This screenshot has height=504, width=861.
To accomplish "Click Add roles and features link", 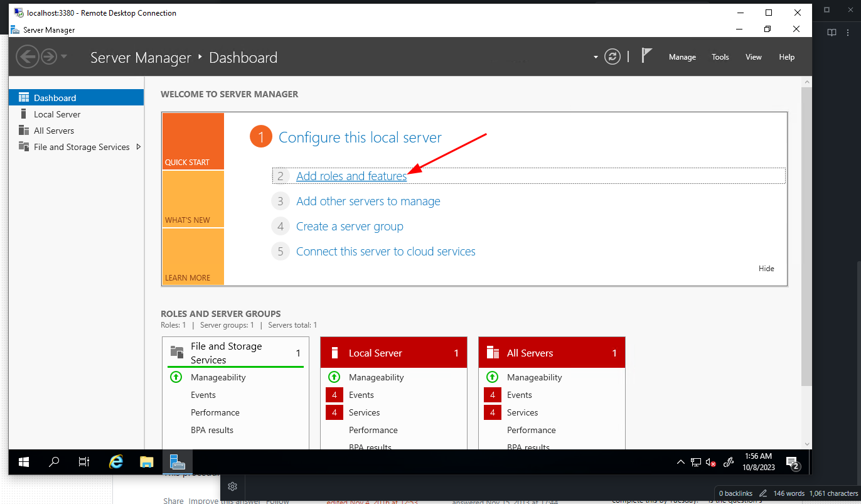I will [351, 176].
